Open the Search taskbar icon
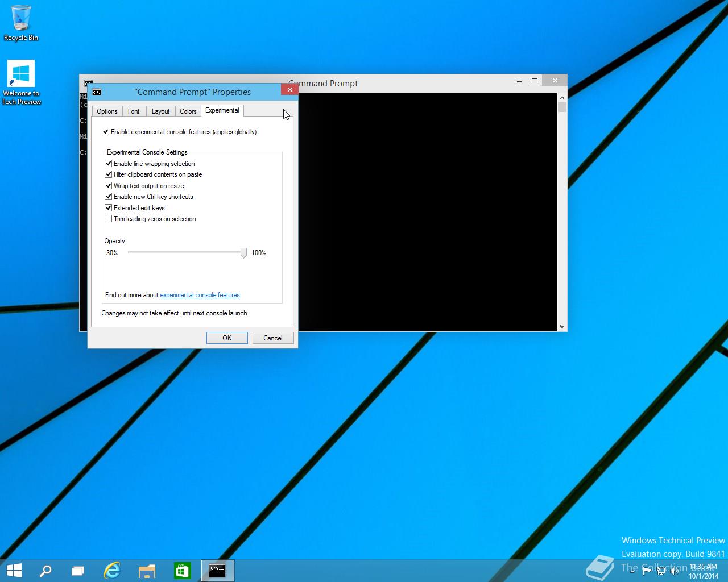Screen dimensions: 728x582 point(45,571)
